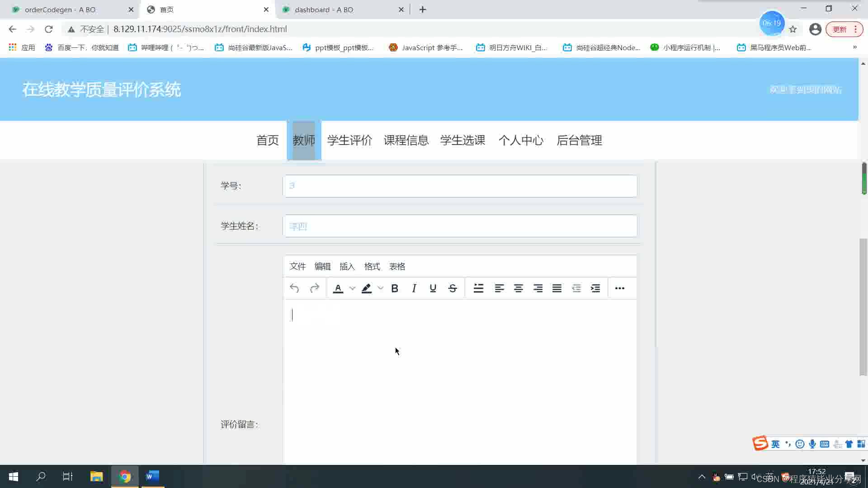Align text to center in editor
This screenshot has height=488, width=868.
point(519,288)
